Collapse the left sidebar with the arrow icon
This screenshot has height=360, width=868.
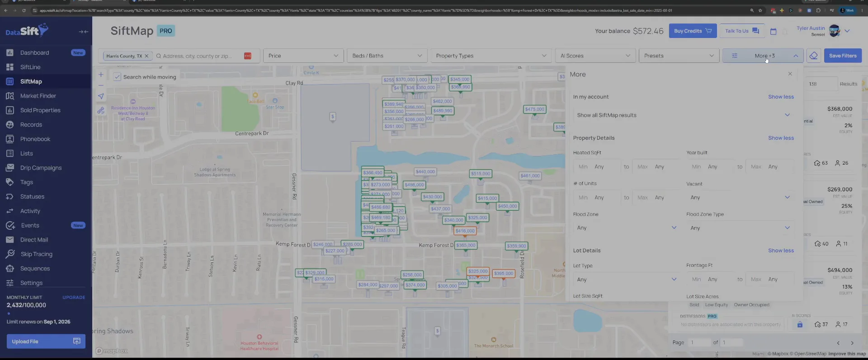(84, 32)
